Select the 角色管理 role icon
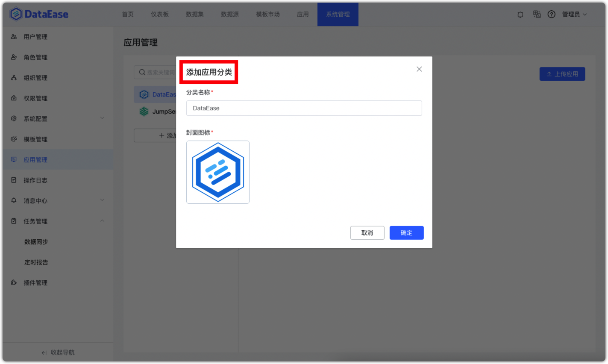 [13, 57]
